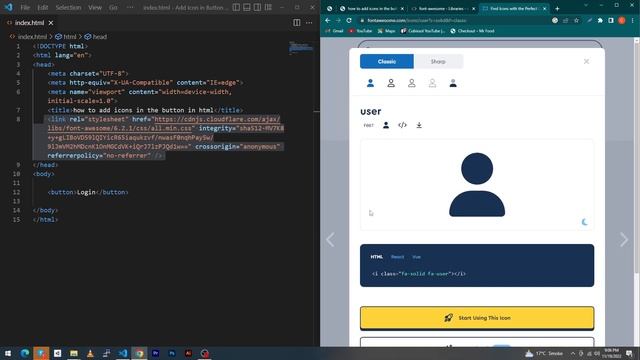Click the Login button text on line 12
Viewport: 640px width, 360px height.
[x=86, y=192]
